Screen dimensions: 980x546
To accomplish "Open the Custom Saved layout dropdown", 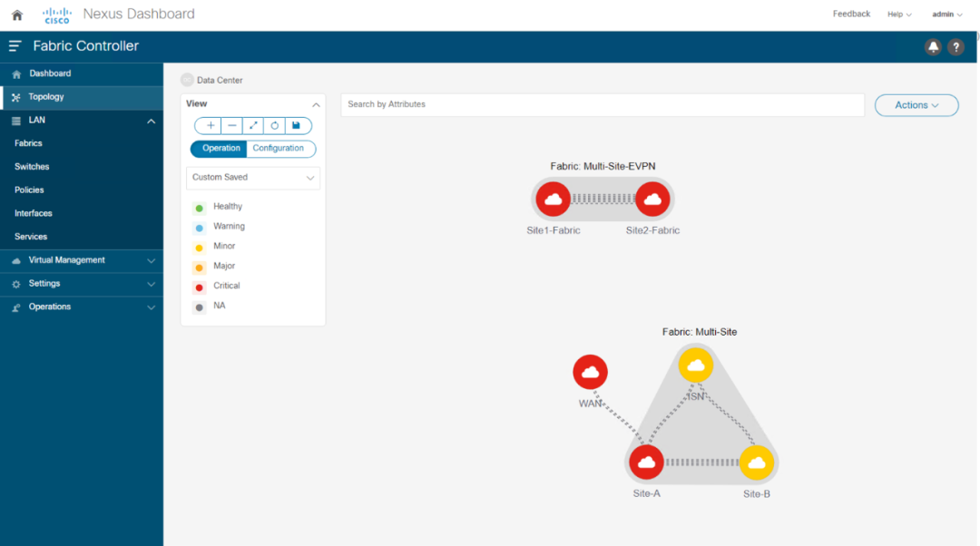I will [x=253, y=178].
